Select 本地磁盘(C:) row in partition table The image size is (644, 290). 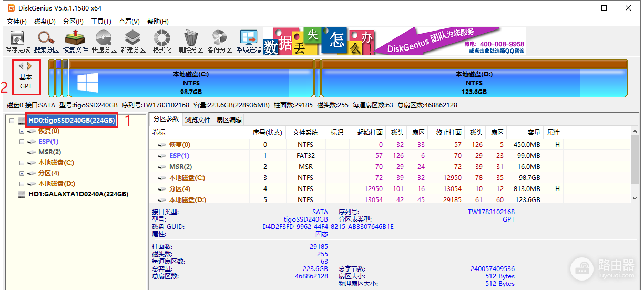point(389,177)
